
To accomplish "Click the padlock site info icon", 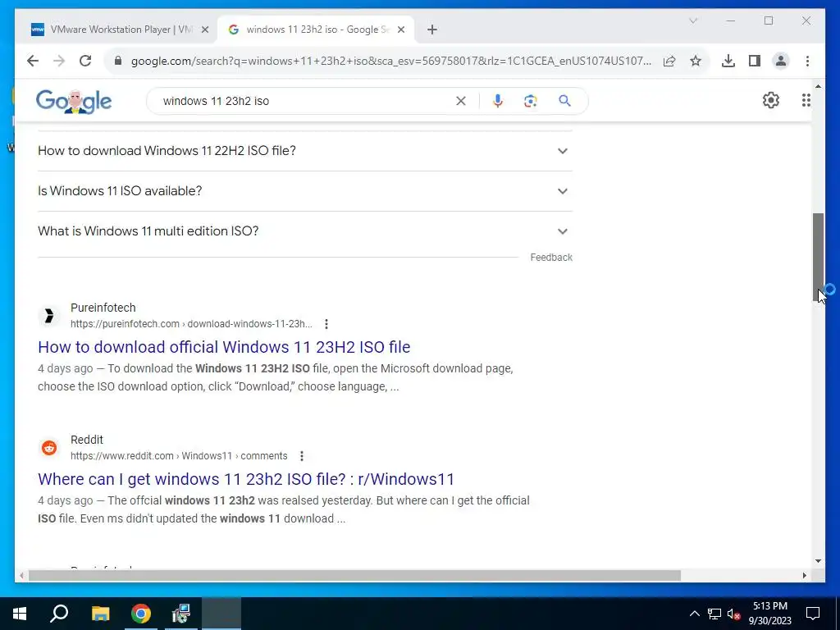I will point(118,61).
